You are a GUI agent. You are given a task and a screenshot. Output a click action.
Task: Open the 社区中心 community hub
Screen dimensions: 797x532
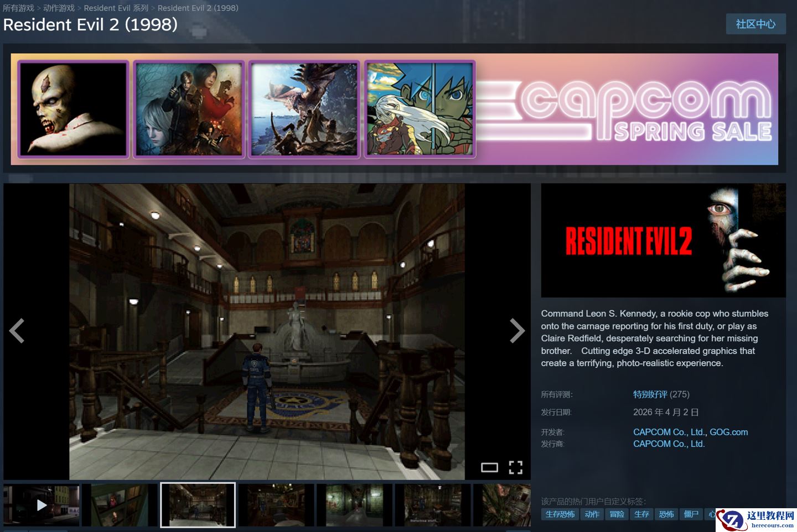point(755,24)
